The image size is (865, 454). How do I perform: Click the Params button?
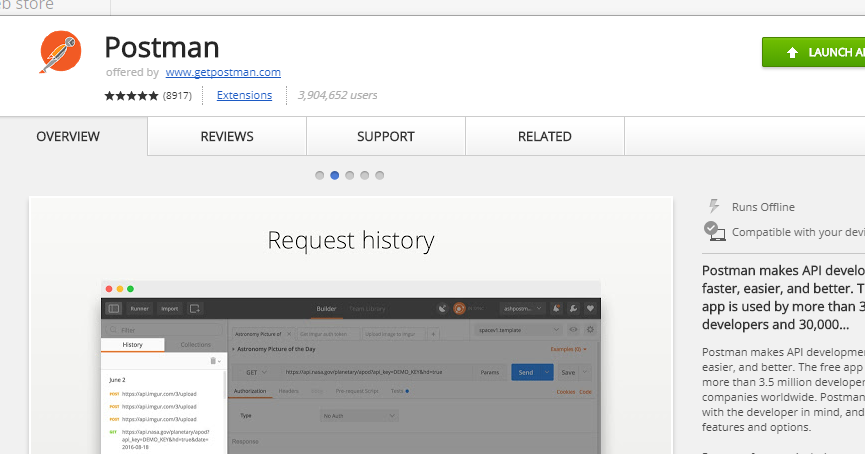[x=490, y=372]
